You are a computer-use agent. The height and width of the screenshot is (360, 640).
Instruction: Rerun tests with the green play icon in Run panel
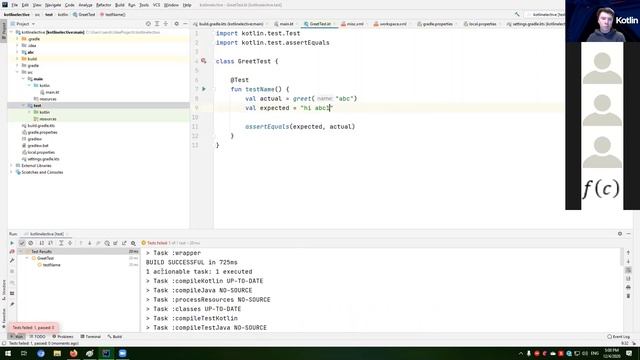click(x=12, y=243)
